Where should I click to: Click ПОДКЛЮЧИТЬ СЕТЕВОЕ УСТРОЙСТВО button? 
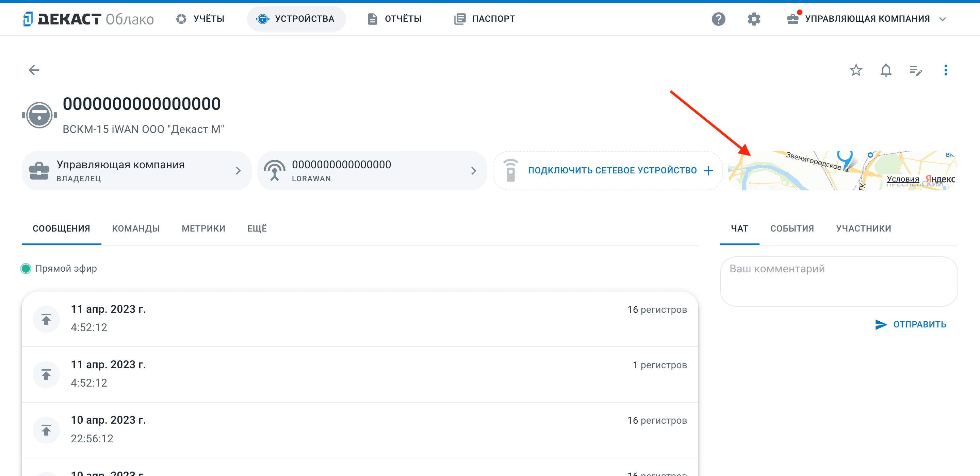(607, 170)
